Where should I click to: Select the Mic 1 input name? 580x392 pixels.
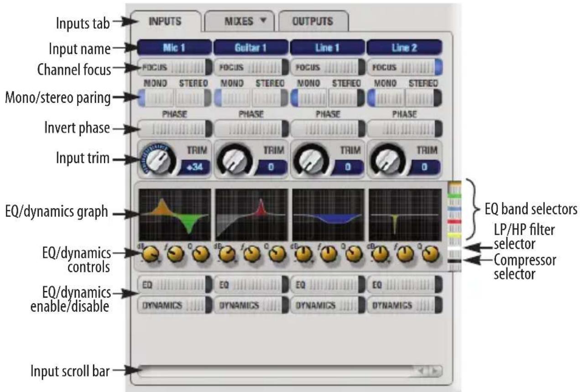click(x=174, y=47)
